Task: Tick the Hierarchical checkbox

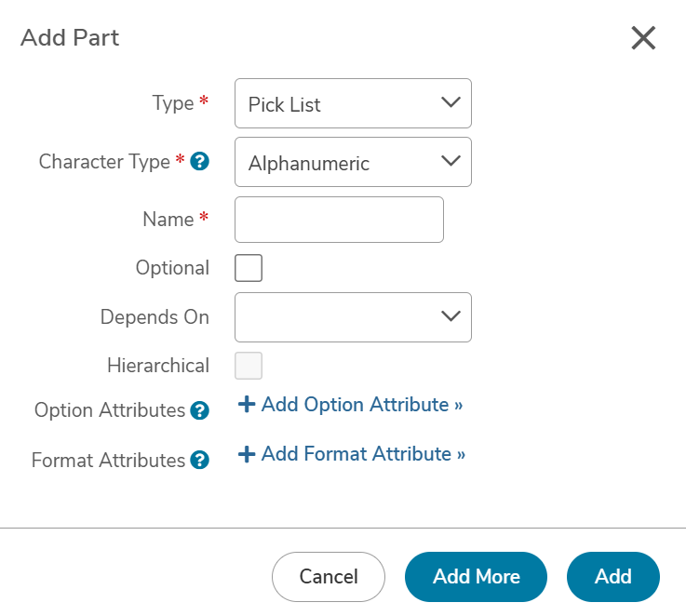Action: (x=249, y=366)
